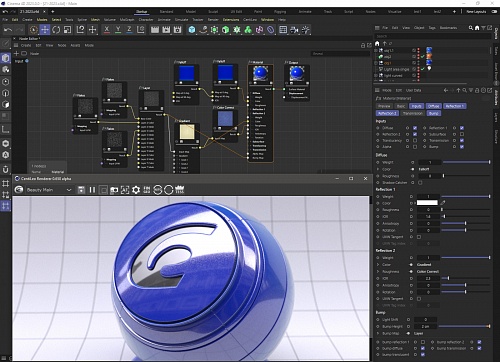Click the filter funnel icon in Object Manager
500x362 pixels.
click(483, 28)
